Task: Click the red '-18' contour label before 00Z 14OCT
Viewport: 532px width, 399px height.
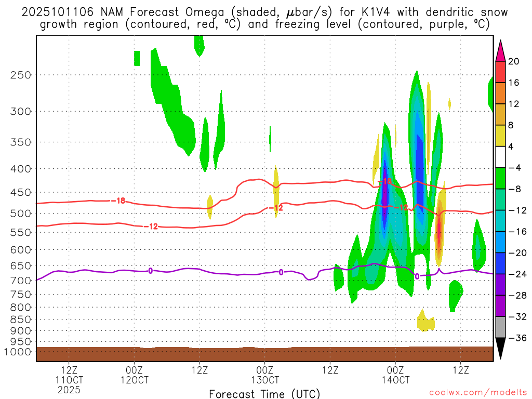Action: pyautogui.click(x=385, y=181)
